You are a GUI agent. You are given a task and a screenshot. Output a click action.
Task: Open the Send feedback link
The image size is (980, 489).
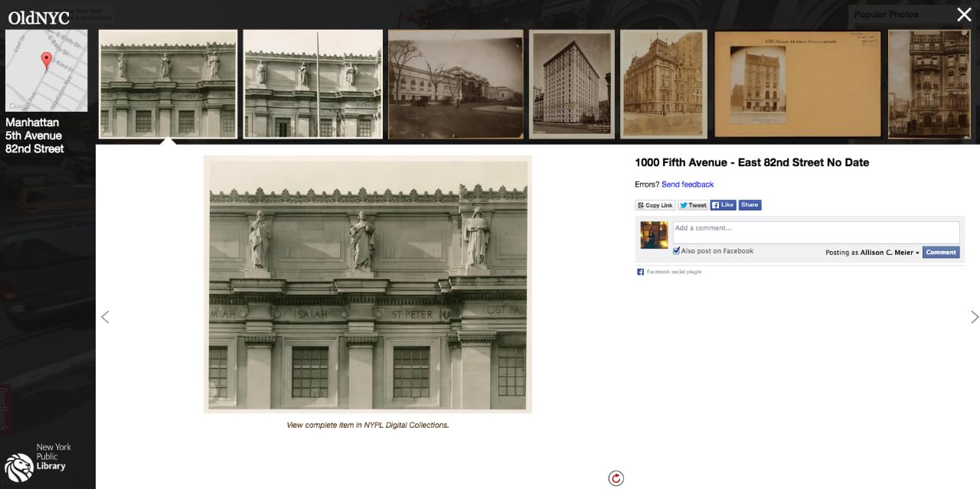pos(688,184)
